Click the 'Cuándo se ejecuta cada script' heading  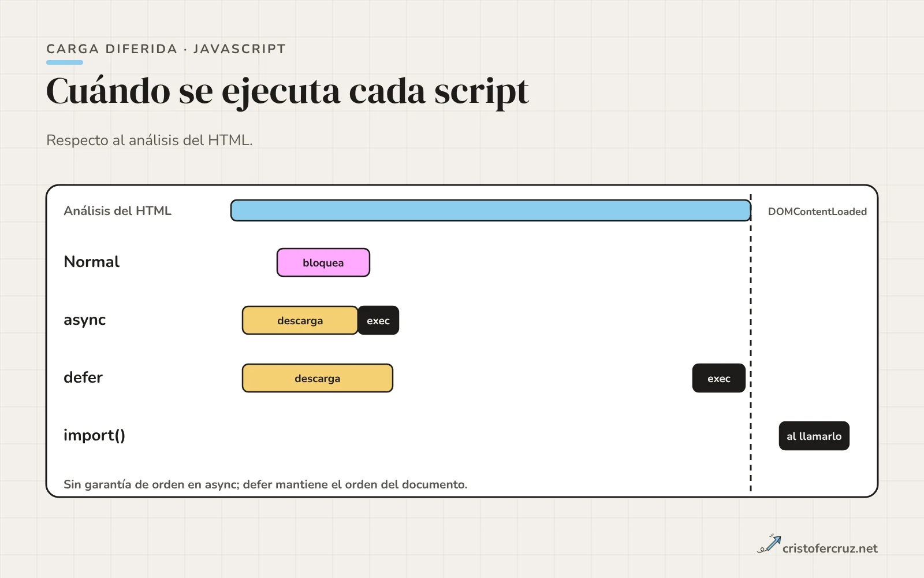click(x=288, y=91)
